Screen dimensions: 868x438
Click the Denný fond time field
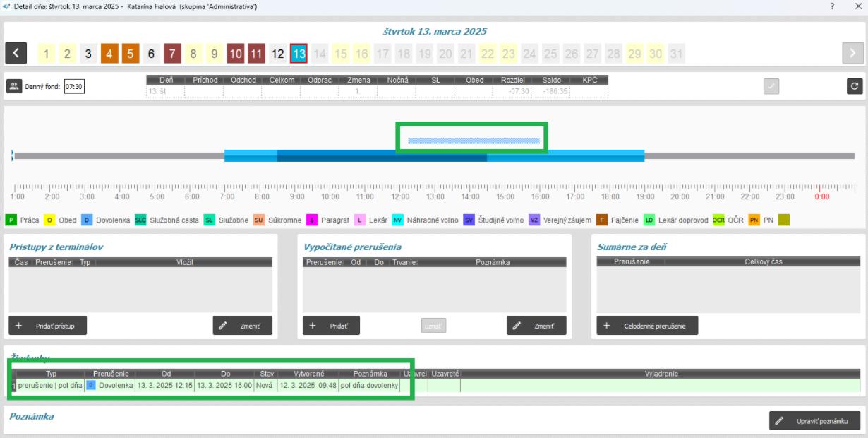[74, 87]
